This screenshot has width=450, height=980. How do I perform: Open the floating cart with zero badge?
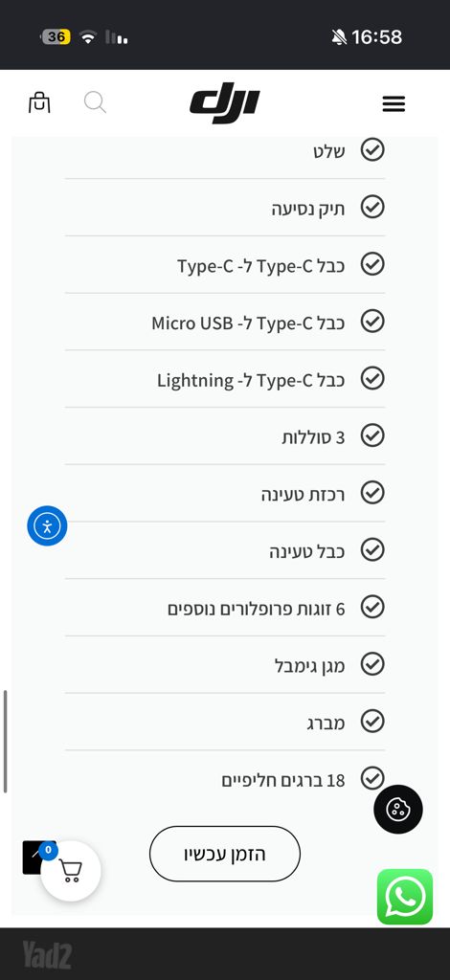70,871
